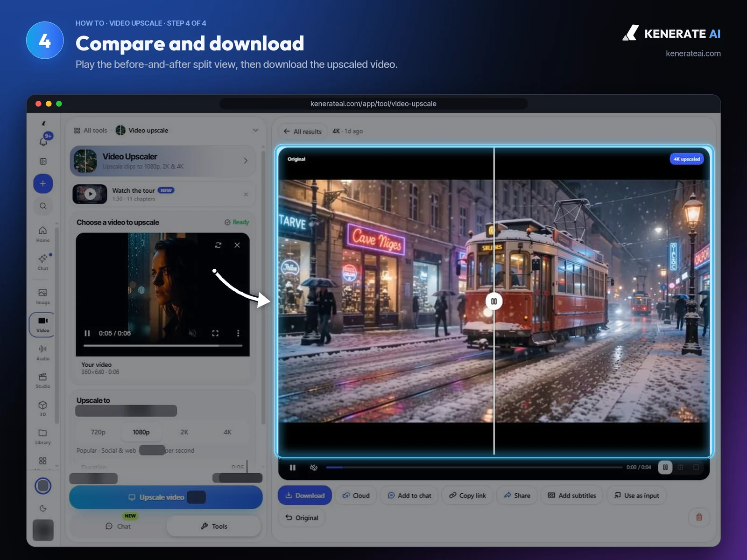The width and height of the screenshot is (747, 560).
Task: Pause the input video preview
Action: [87, 333]
